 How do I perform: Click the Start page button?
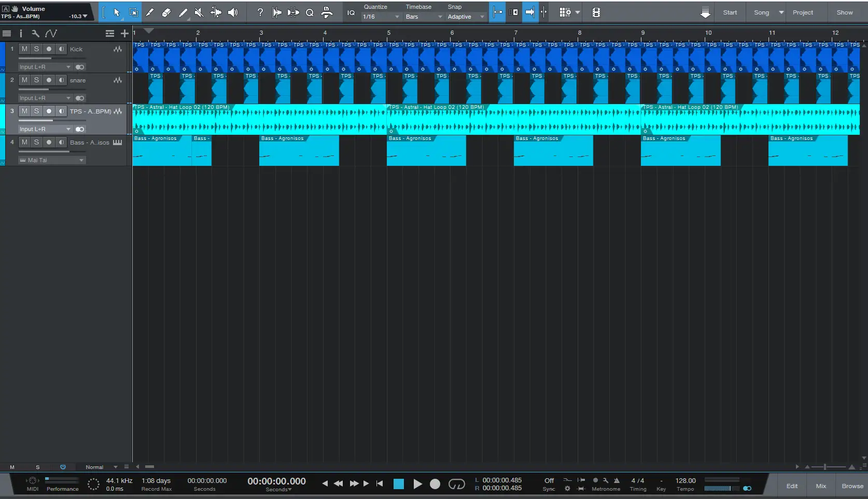tap(730, 12)
